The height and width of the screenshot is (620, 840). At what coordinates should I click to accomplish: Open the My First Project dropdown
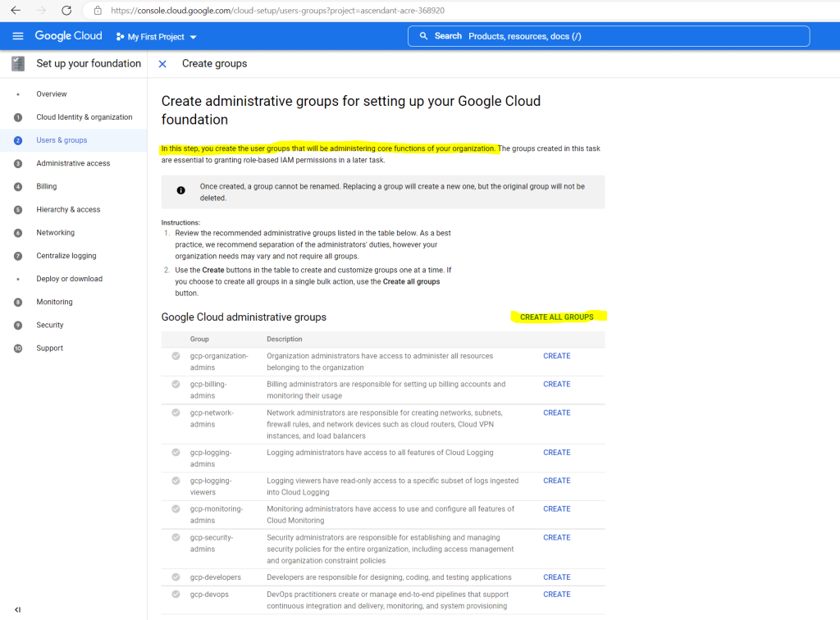tap(157, 36)
